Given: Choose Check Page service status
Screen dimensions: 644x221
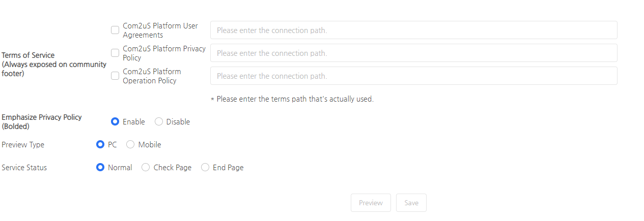Looking at the screenshot, I should [x=146, y=168].
